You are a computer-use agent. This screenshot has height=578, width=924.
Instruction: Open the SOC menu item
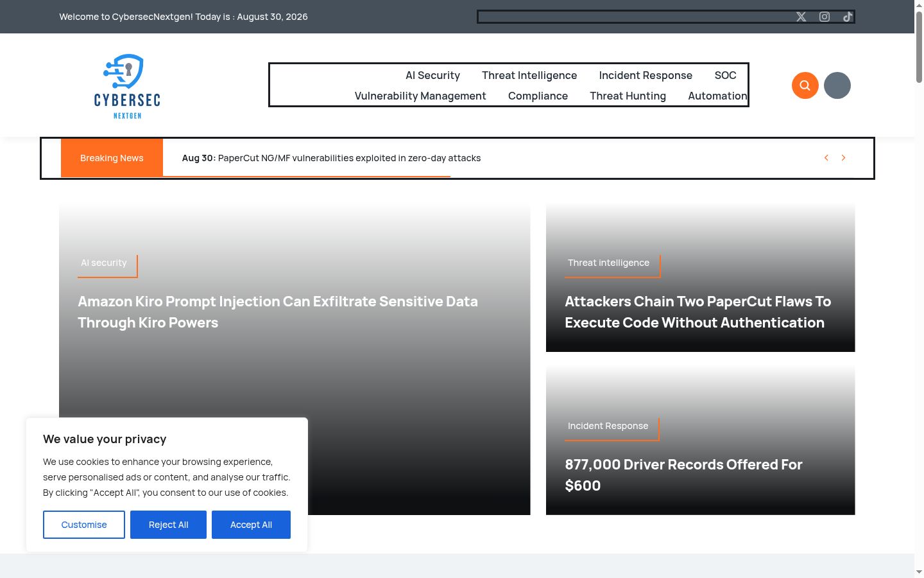coord(726,75)
